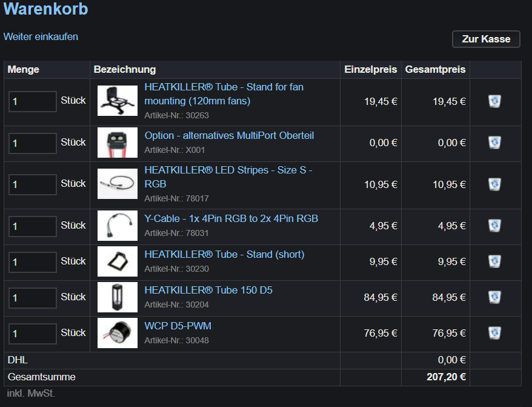Click quantity input for Stand for fan mounting
Viewport: 532px width, 407px height.
click(x=33, y=101)
